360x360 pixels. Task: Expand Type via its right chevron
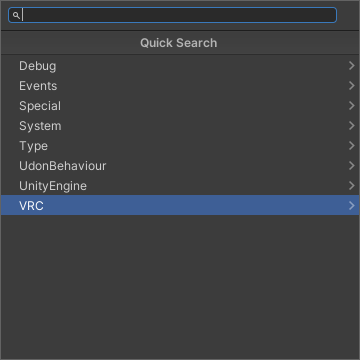tap(352, 146)
